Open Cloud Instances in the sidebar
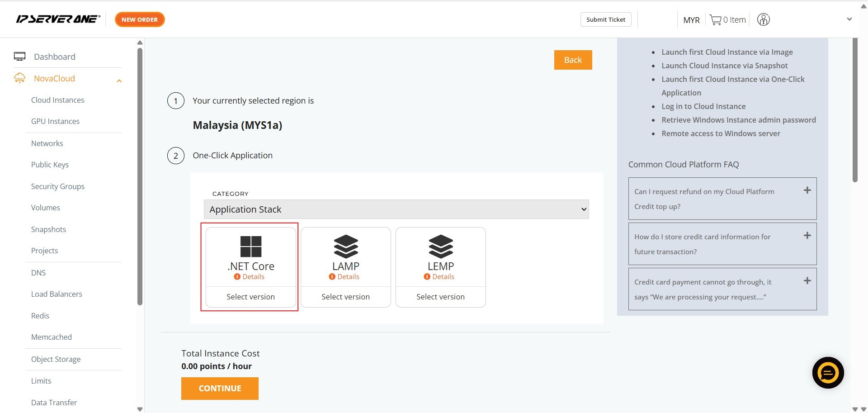 57,100
